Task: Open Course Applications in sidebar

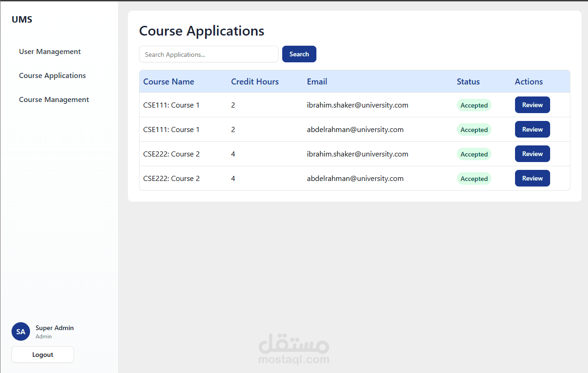Action: (52, 76)
